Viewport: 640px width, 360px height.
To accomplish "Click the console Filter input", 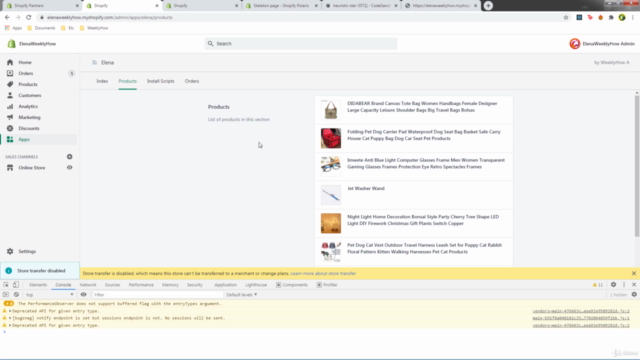I will coord(157,295).
